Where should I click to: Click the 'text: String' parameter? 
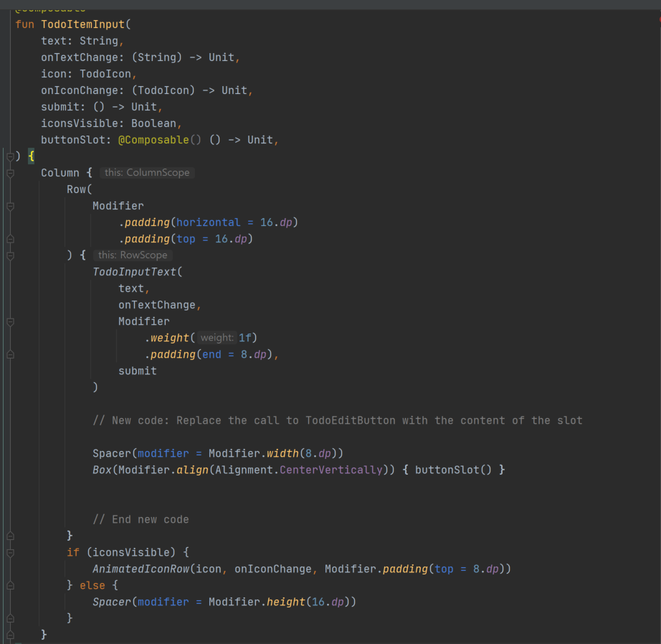click(x=80, y=41)
